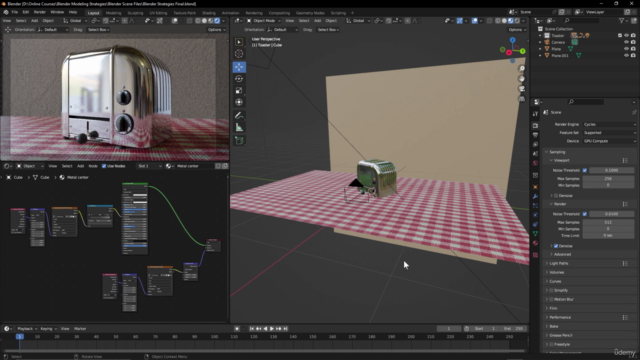Open the Modifiers wrench properties tab
This screenshot has width=640, height=360.
pos(536,196)
